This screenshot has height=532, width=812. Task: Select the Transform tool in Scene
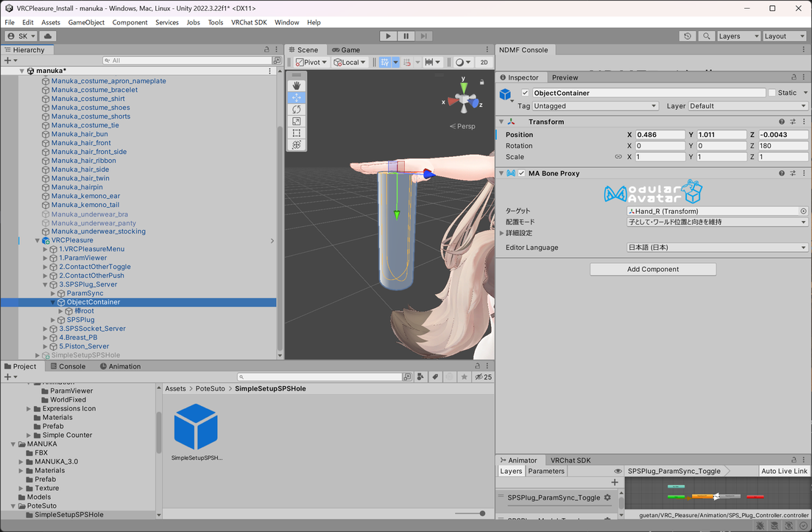[x=296, y=145]
